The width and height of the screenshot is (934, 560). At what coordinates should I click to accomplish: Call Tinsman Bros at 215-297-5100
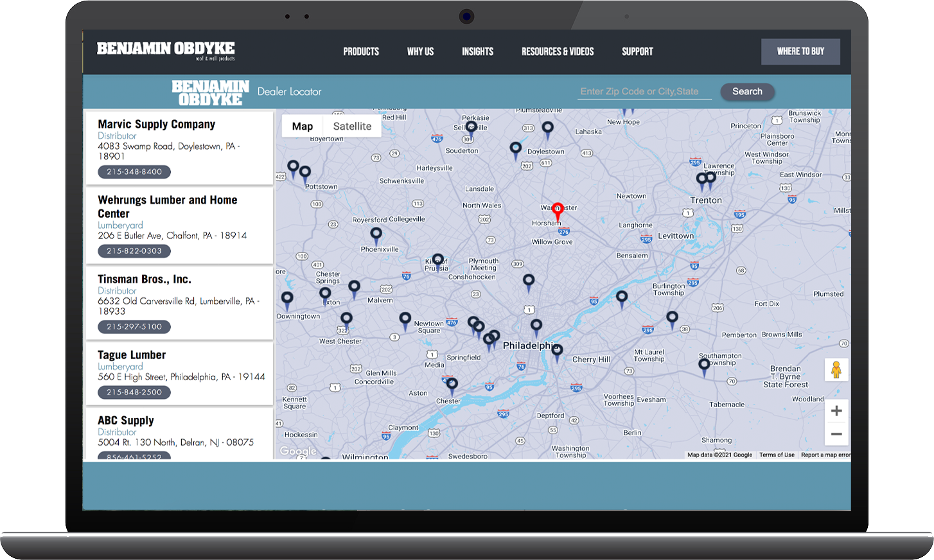[134, 327]
